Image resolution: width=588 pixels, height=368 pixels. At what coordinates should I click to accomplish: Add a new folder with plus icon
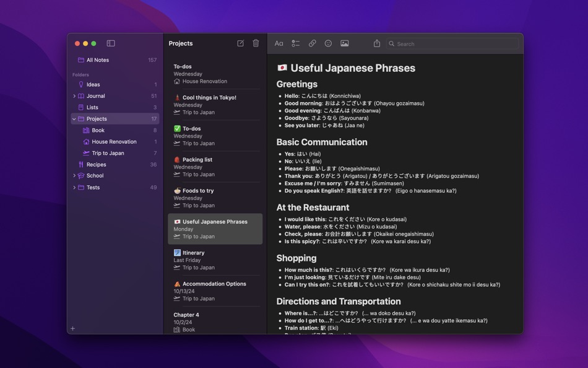(73, 328)
